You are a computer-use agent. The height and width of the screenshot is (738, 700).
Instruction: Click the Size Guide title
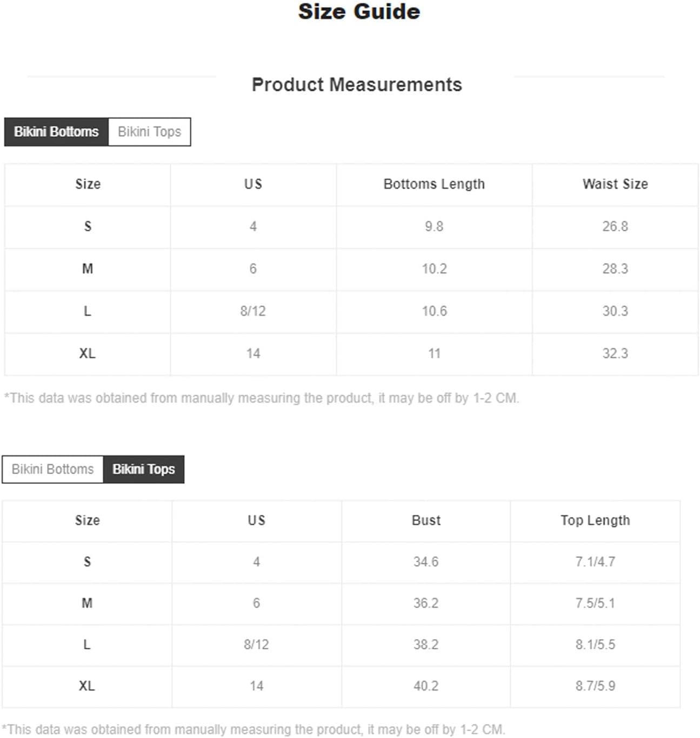pyautogui.click(x=359, y=11)
